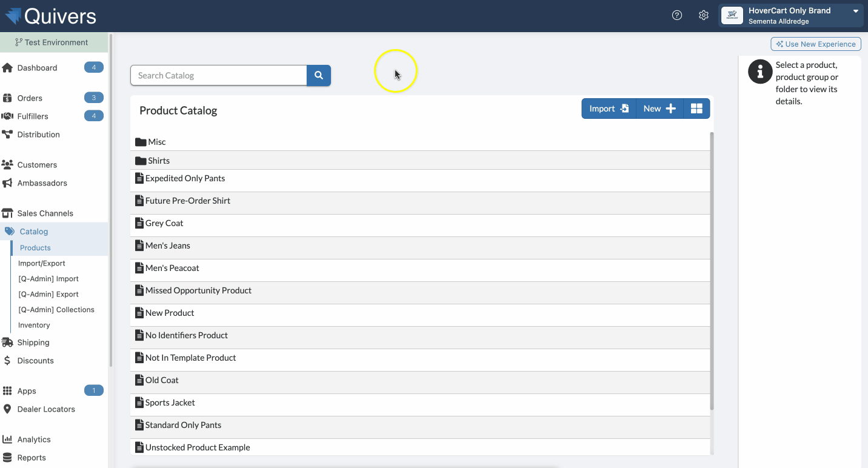
Task: Expand the Catalog sidebar section
Action: point(34,232)
